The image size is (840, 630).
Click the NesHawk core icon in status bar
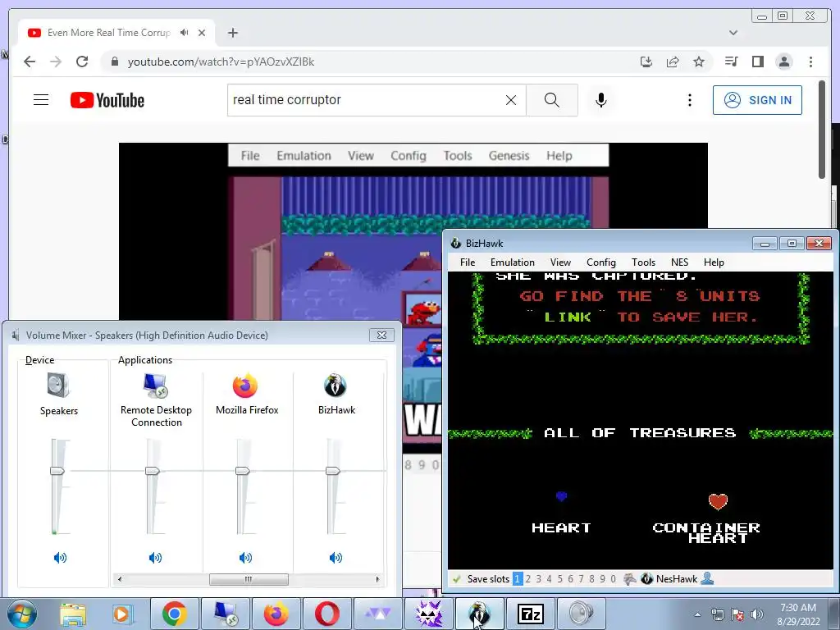646,579
